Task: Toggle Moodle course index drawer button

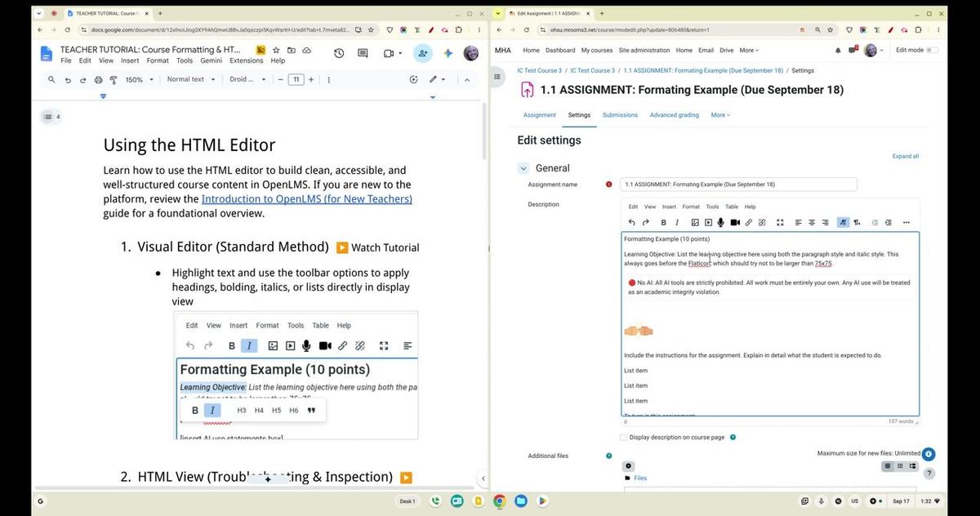Action: [497, 77]
